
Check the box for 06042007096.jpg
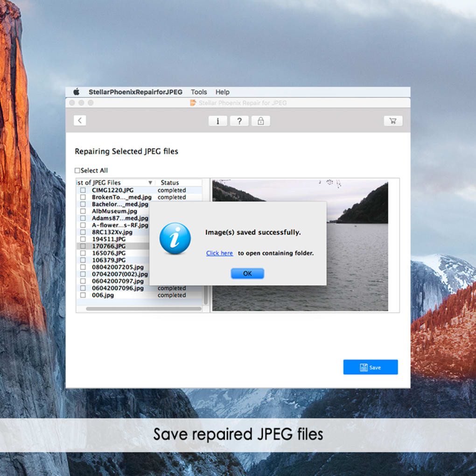pos(83,288)
